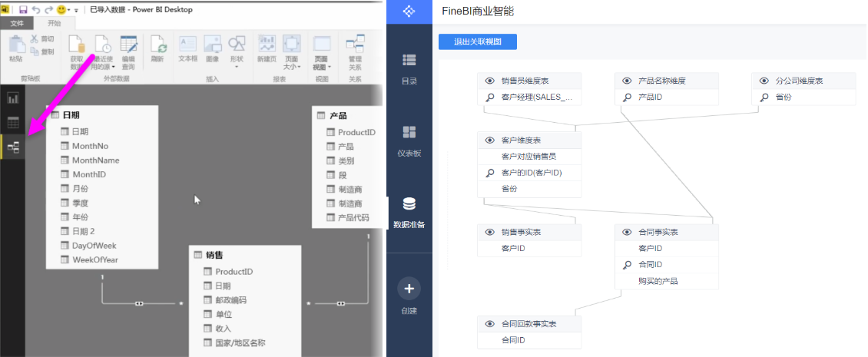
Task: Select 合同ID field in 合同回款事实表
Action: pyautogui.click(x=529, y=340)
